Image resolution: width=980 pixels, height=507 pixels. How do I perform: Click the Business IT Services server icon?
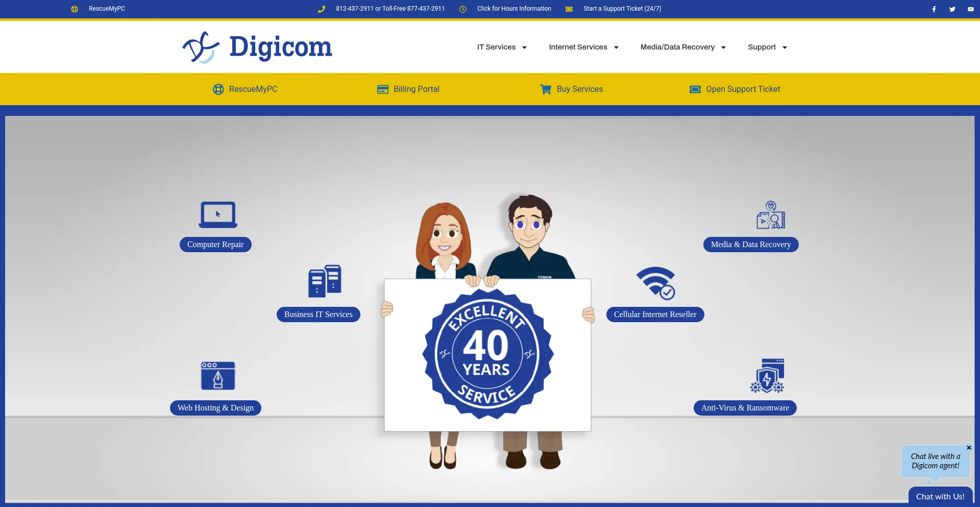click(x=325, y=281)
